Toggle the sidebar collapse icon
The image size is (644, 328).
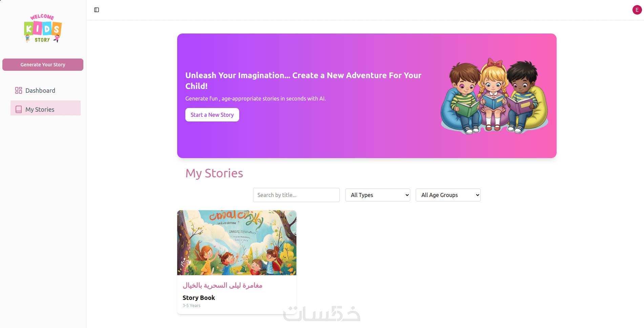pyautogui.click(x=97, y=10)
